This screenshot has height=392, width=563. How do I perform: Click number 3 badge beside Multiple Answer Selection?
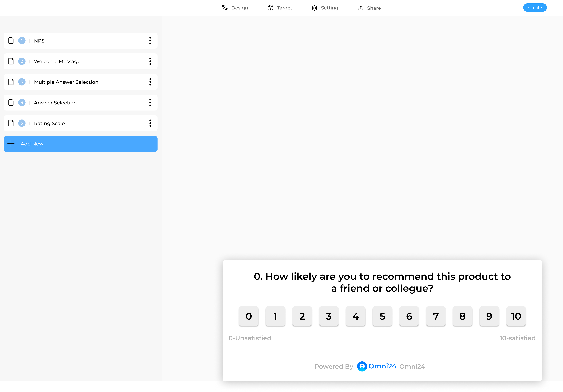click(22, 82)
